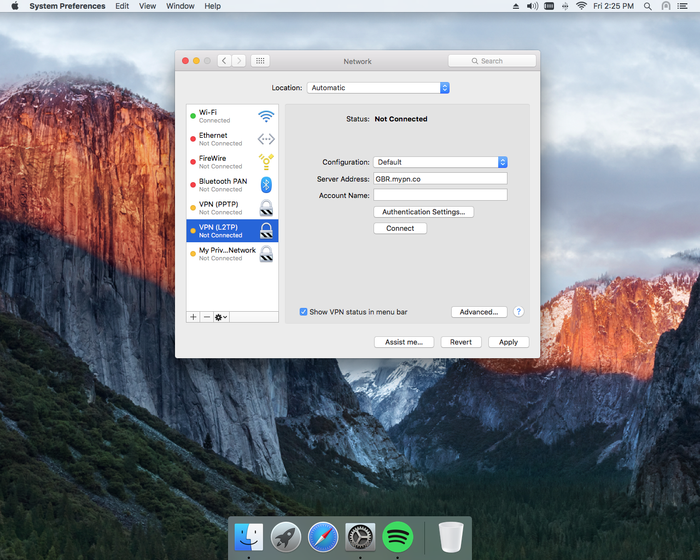Open the Advanced settings button
Screen dimensions: 700x560
point(479,312)
